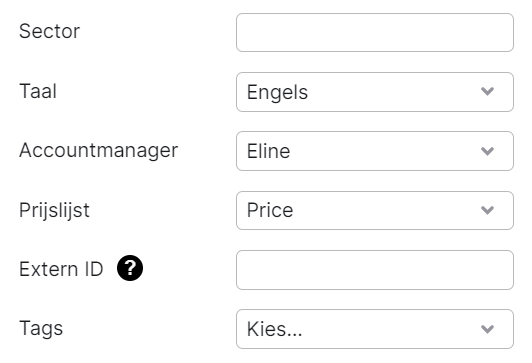Viewport: 532px width, 363px height.
Task: Open the Taal language dropdown showing Engels
Action: (x=375, y=92)
